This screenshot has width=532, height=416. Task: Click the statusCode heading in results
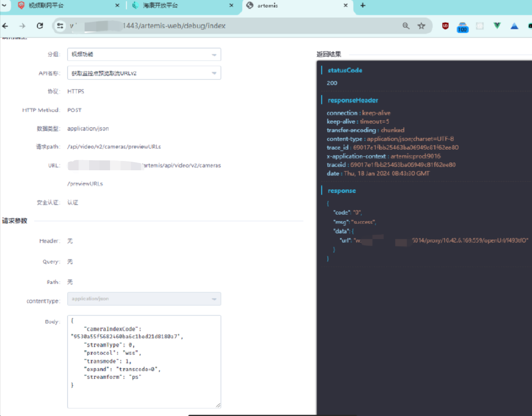coord(345,70)
